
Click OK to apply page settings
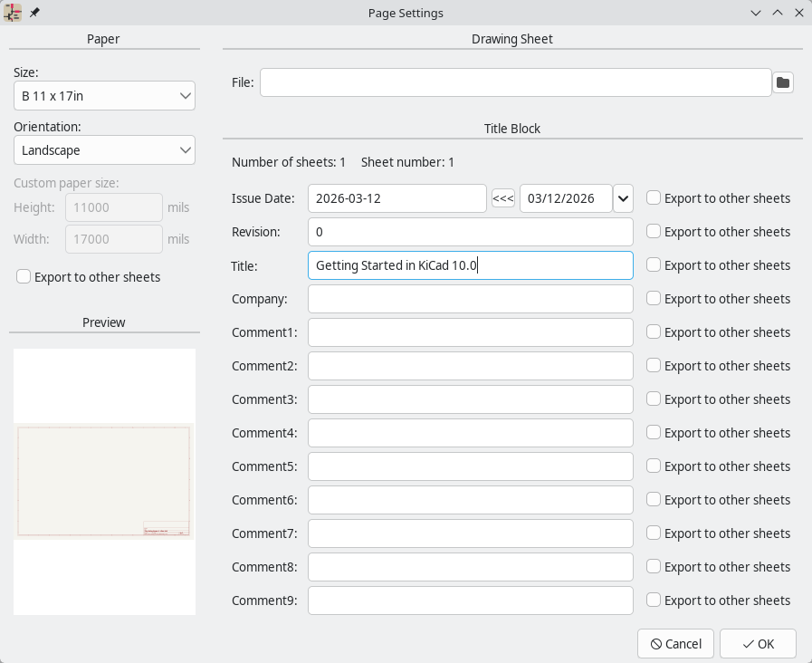pyautogui.click(x=758, y=644)
